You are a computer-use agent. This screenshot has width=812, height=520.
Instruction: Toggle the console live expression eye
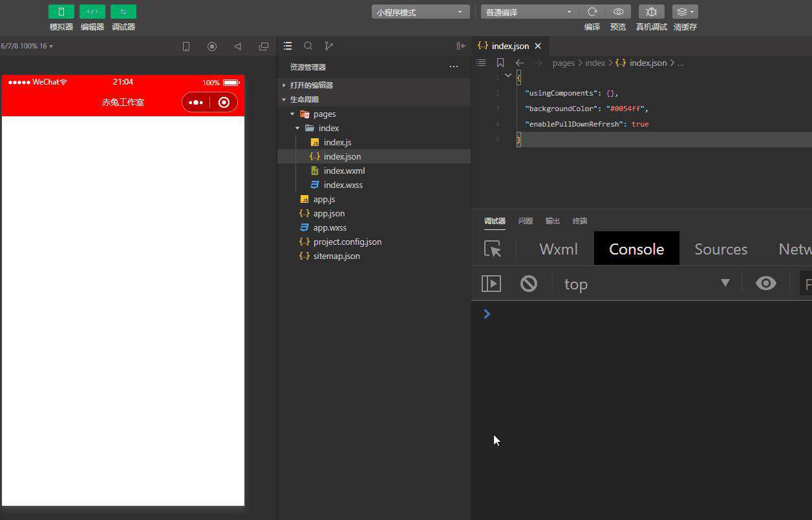pos(766,283)
